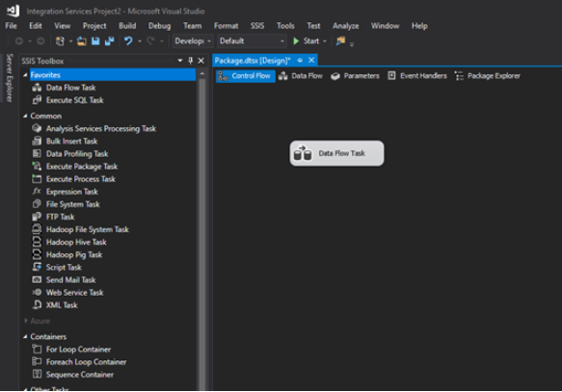This screenshot has height=392, width=562.
Task: Close the SSIS Toolbox panel
Action: click(201, 61)
